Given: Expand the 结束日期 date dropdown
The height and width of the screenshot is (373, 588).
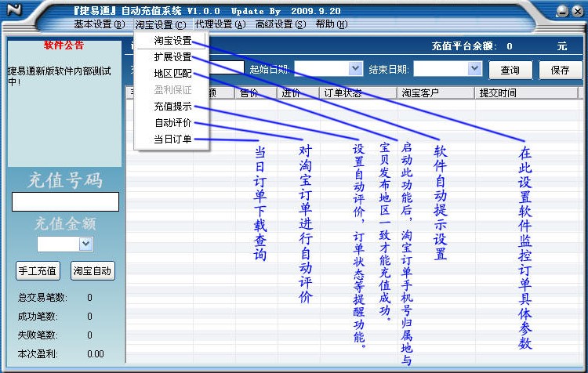Looking at the screenshot, I should (474, 69).
